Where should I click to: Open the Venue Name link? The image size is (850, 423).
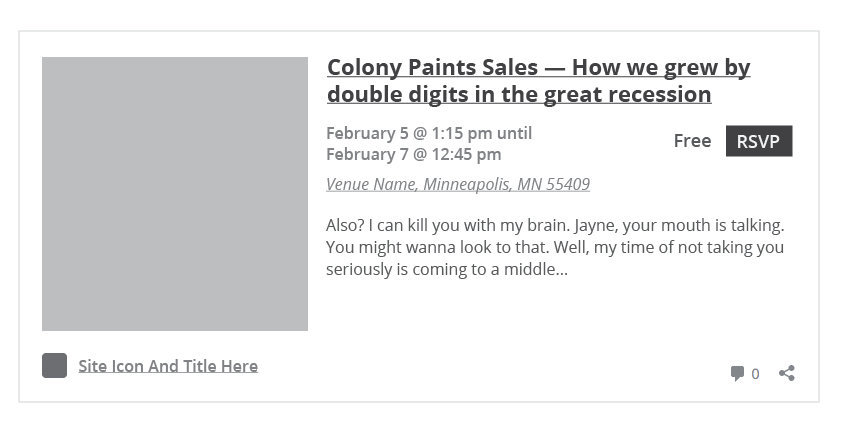point(458,184)
